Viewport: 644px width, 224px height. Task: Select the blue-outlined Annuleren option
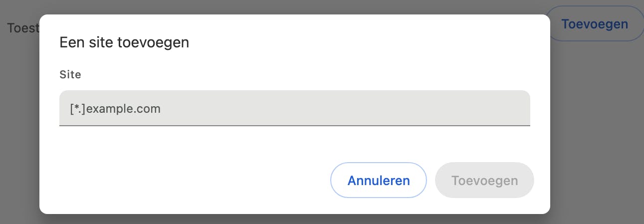(379, 180)
